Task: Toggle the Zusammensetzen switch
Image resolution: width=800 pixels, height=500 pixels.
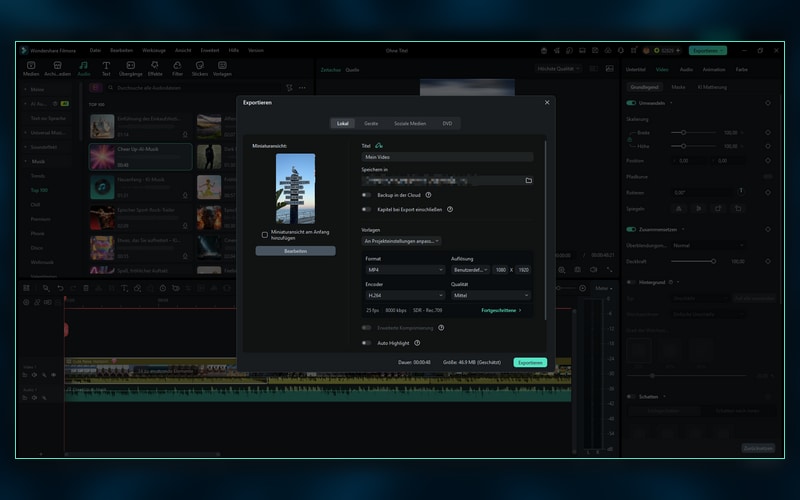Action: point(631,230)
